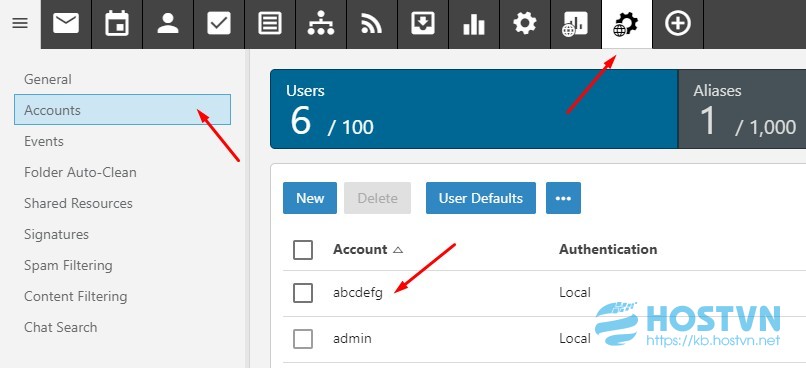
Task: Check the box for abcdefg account
Action: (x=303, y=293)
